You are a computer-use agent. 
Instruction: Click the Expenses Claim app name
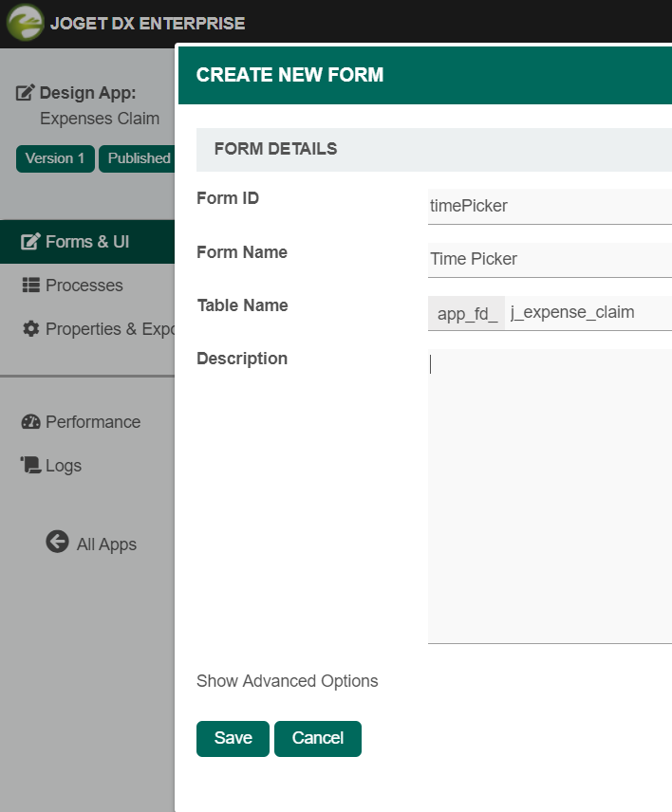coord(100,119)
